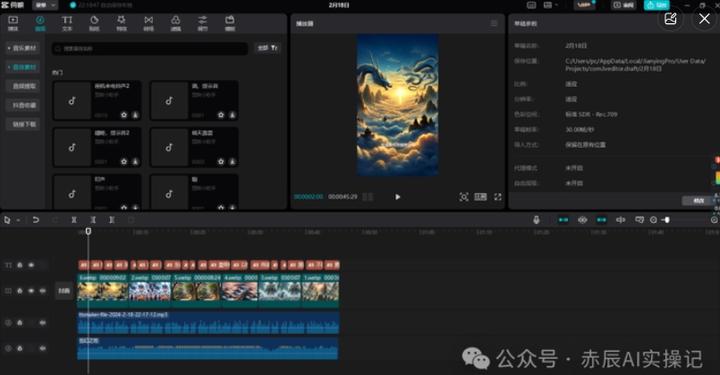Open the layout dropdown in the title bar
This screenshot has height=375, width=720.
pyautogui.click(x=551, y=5)
